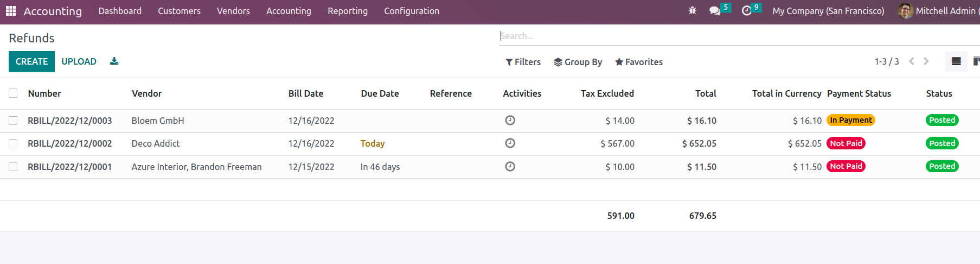Switch to list view icon
The image size is (980, 264).
click(956, 61)
